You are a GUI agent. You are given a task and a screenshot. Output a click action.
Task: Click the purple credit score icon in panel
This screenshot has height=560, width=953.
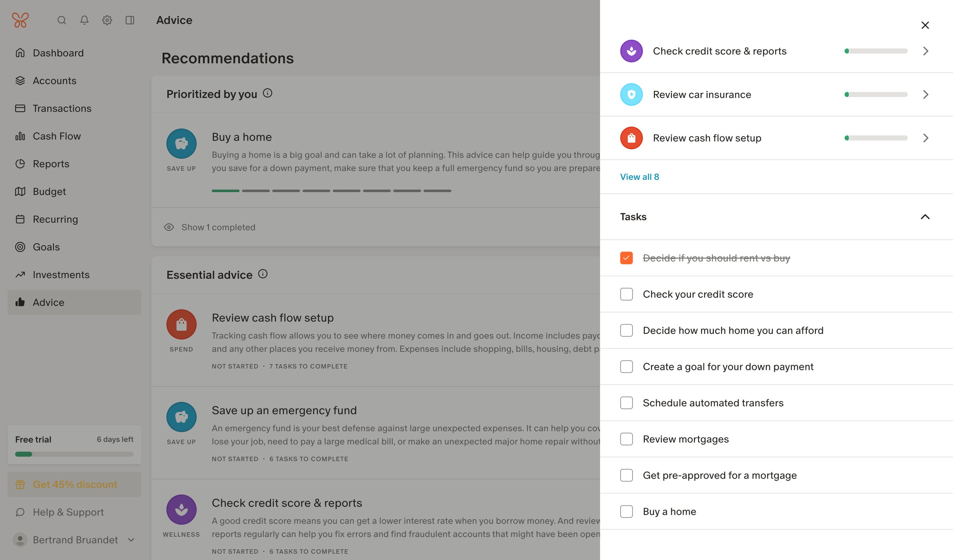631,51
